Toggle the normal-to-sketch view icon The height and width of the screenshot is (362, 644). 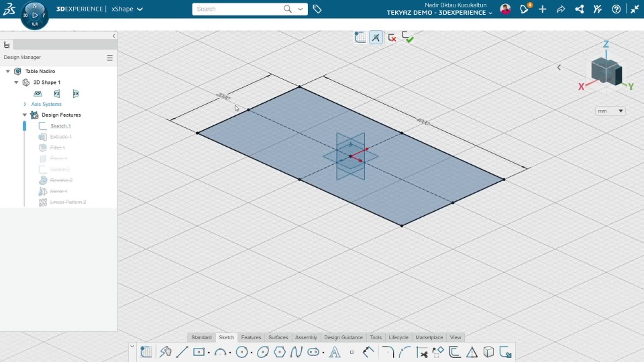point(376,38)
